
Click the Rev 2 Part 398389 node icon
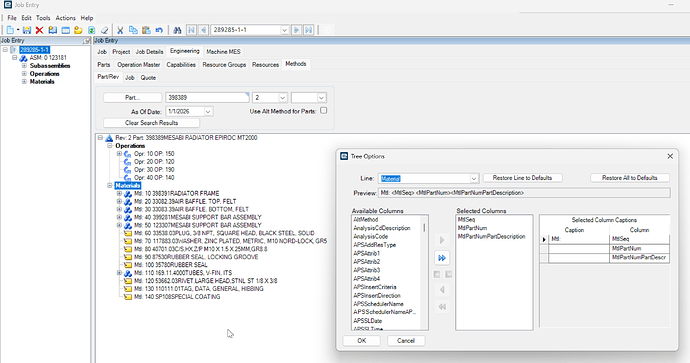(109, 138)
